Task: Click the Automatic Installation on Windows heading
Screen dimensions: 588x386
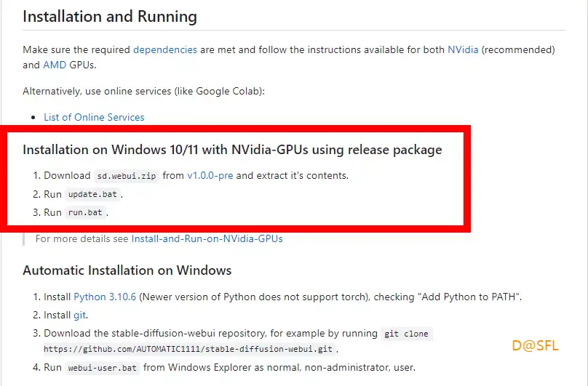Action: (x=127, y=270)
